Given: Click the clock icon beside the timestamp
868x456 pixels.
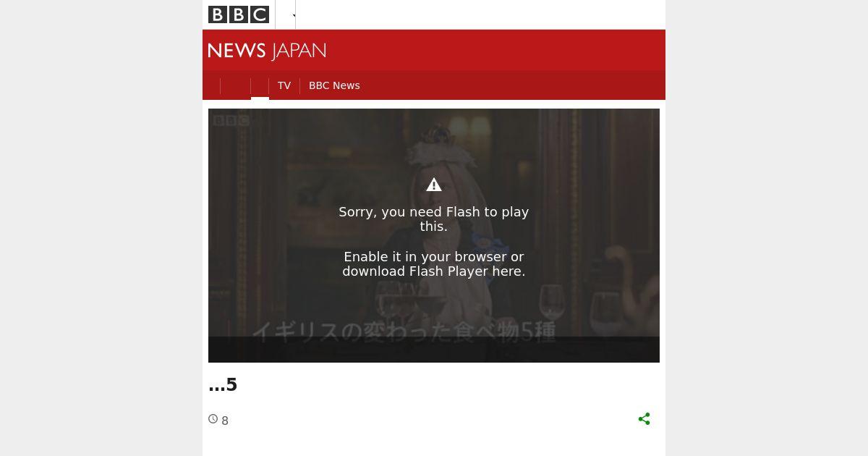Looking at the screenshot, I should 213,418.
